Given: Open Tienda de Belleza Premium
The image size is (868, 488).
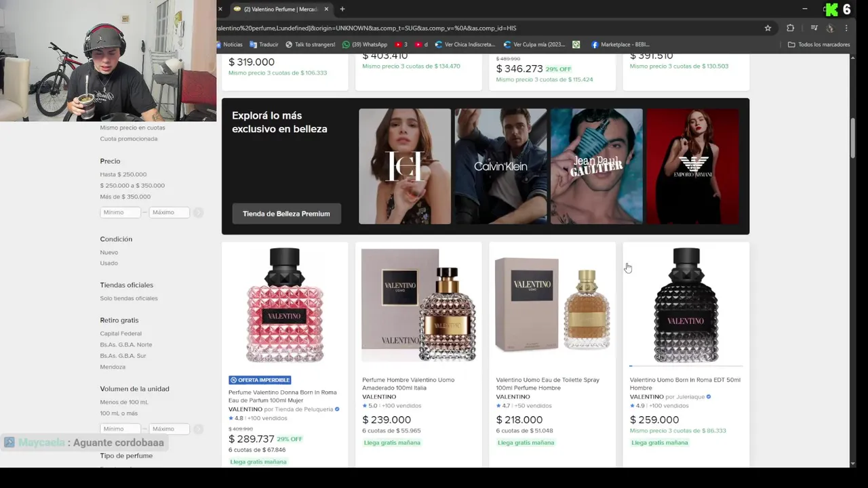Looking at the screenshot, I should [x=286, y=213].
